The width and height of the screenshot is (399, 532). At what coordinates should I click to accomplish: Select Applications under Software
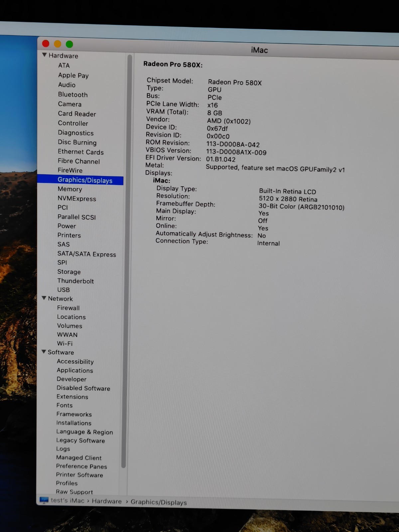pos(75,370)
